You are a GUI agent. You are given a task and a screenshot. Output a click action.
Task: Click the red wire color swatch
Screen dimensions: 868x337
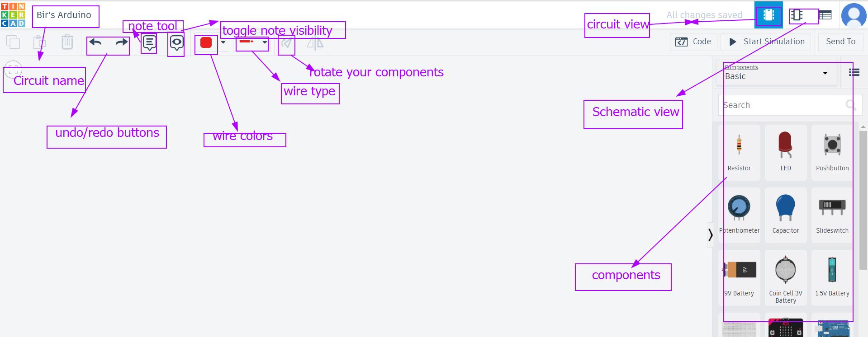pyautogui.click(x=206, y=42)
